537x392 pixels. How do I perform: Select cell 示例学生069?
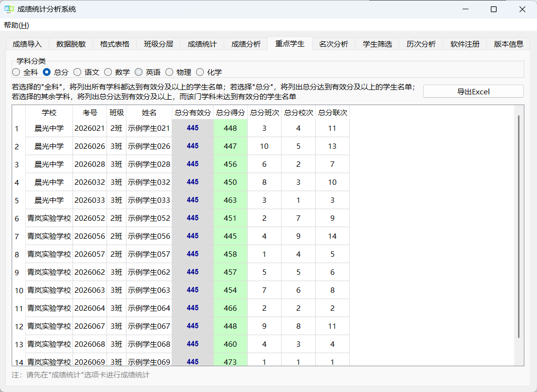(x=149, y=360)
